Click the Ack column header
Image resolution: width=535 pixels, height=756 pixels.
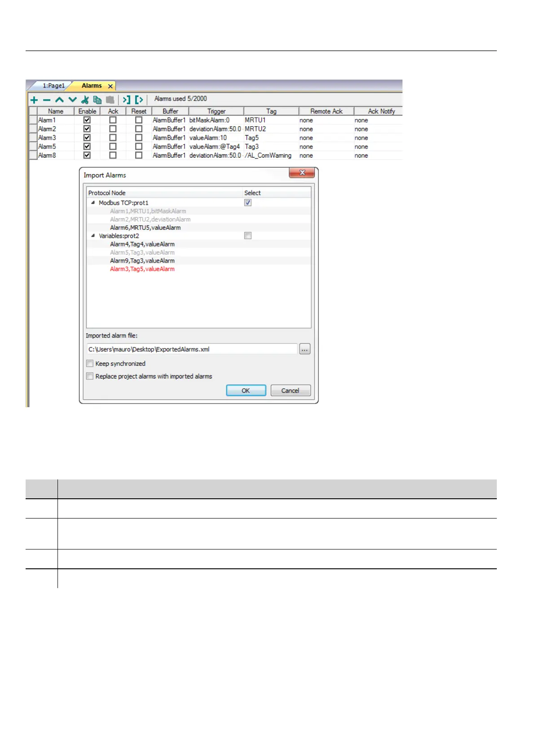(x=113, y=111)
